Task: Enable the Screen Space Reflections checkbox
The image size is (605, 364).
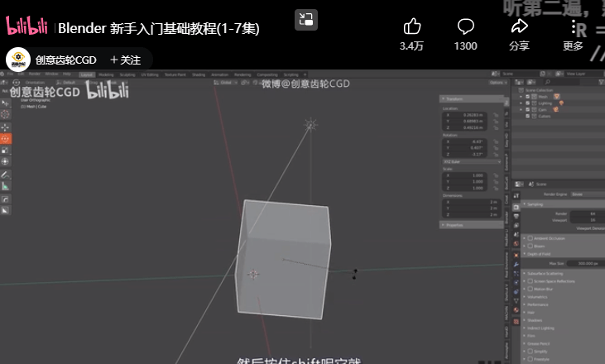Action: pyautogui.click(x=531, y=281)
